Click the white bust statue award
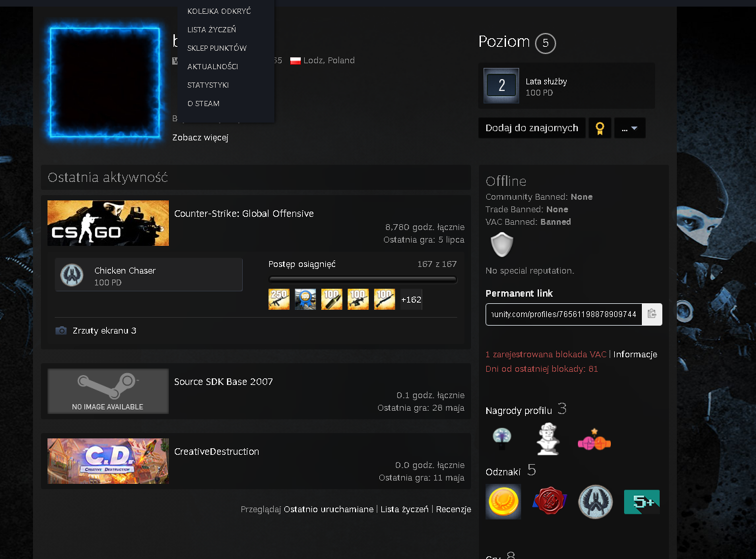 (548, 438)
